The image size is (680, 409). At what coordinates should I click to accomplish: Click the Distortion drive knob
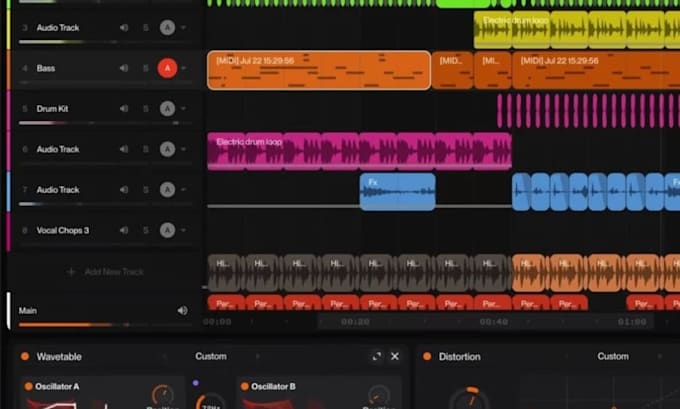[469, 399]
